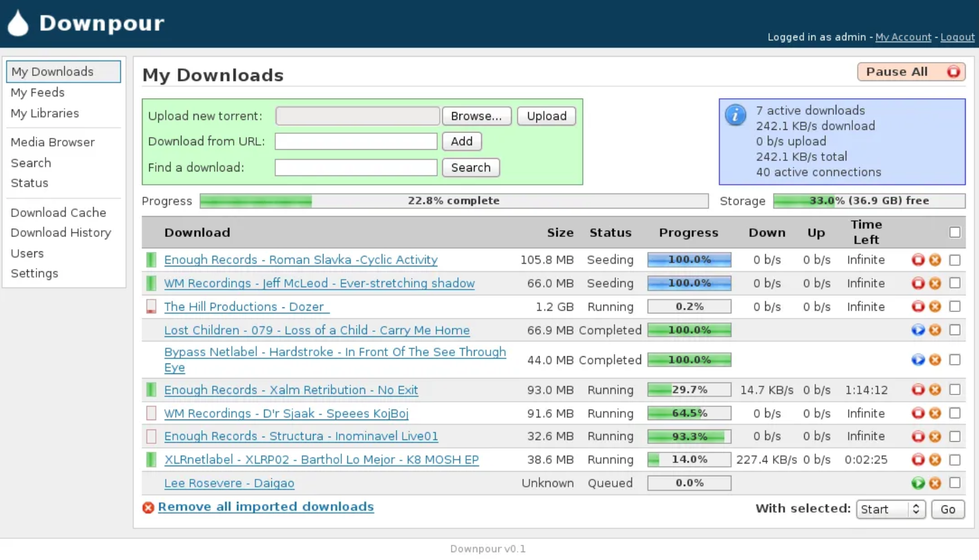The width and height of the screenshot is (979, 560).
Task: Remove the Xalm Retribution No Exit download
Action: coord(935,390)
